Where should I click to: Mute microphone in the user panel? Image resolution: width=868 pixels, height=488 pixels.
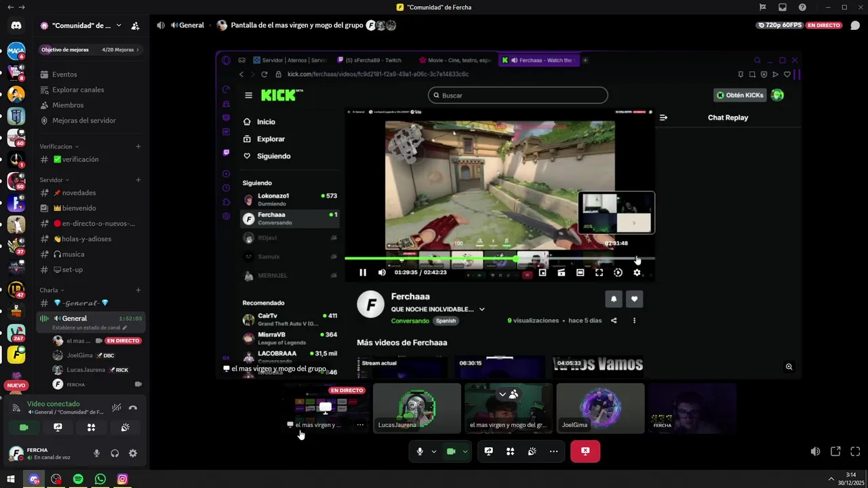96,453
